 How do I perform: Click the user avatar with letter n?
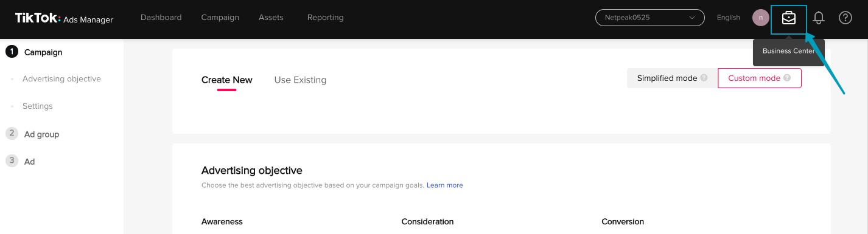click(761, 18)
